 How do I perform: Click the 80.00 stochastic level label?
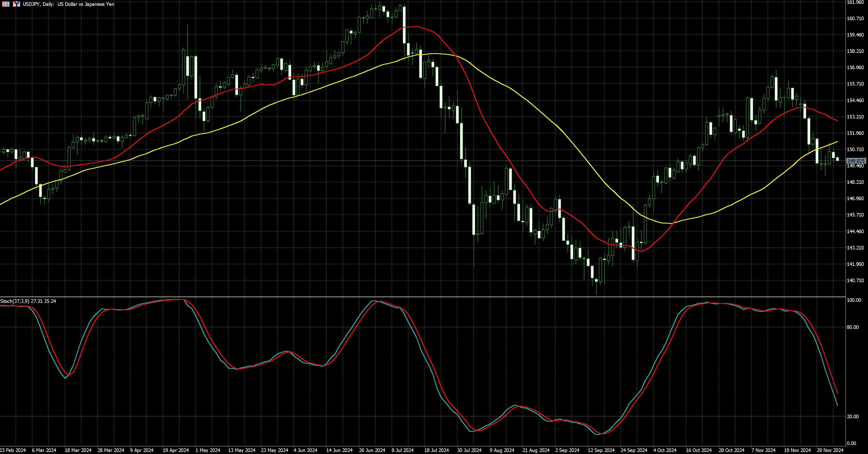[852, 327]
